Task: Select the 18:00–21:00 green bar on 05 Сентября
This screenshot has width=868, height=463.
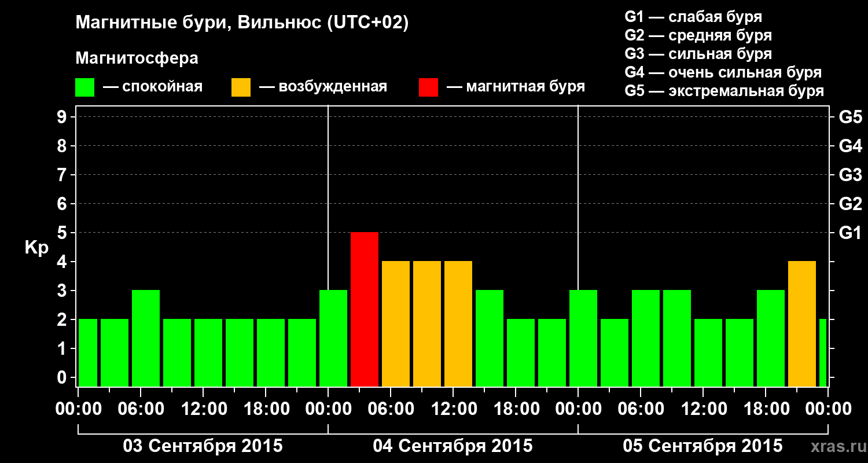Action: (771, 338)
